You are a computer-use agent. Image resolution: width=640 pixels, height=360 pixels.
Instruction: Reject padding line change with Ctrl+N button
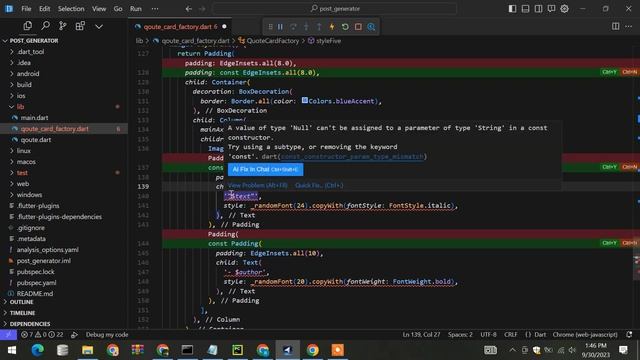coord(629,72)
